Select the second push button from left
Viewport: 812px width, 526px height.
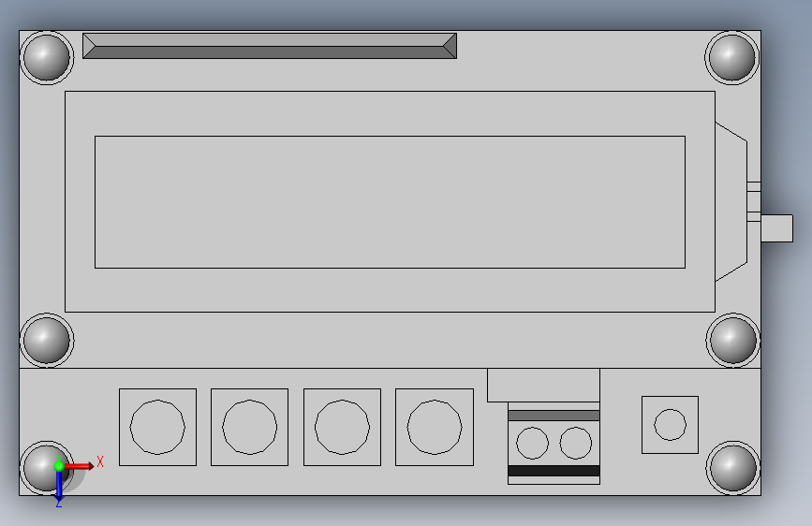point(250,427)
